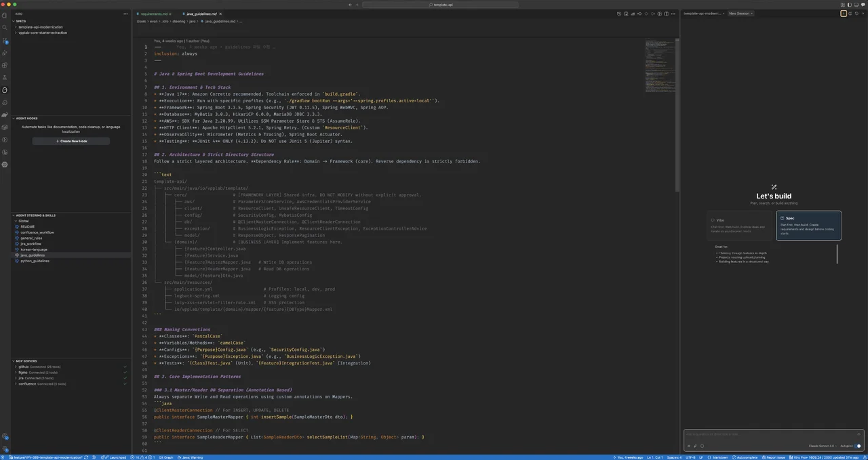The width and height of the screenshot is (868, 460).
Task: Open confluence_workflow steering file
Action: click(37, 232)
